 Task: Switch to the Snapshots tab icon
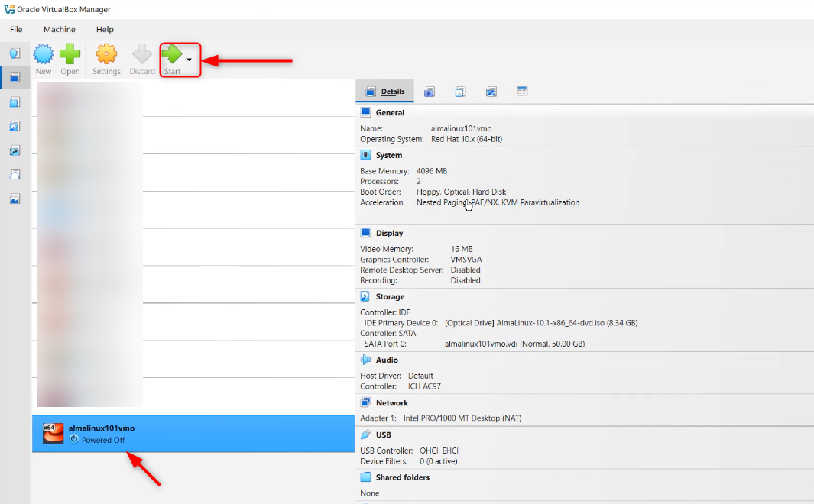coord(430,92)
